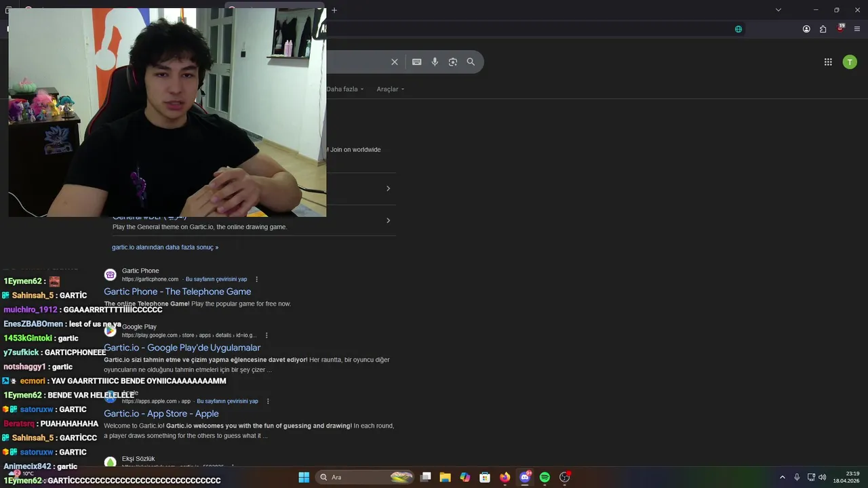868x488 pixels.
Task: Click the taskbar Ara search box
Action: pyautogui.click(x=366, y=477)
